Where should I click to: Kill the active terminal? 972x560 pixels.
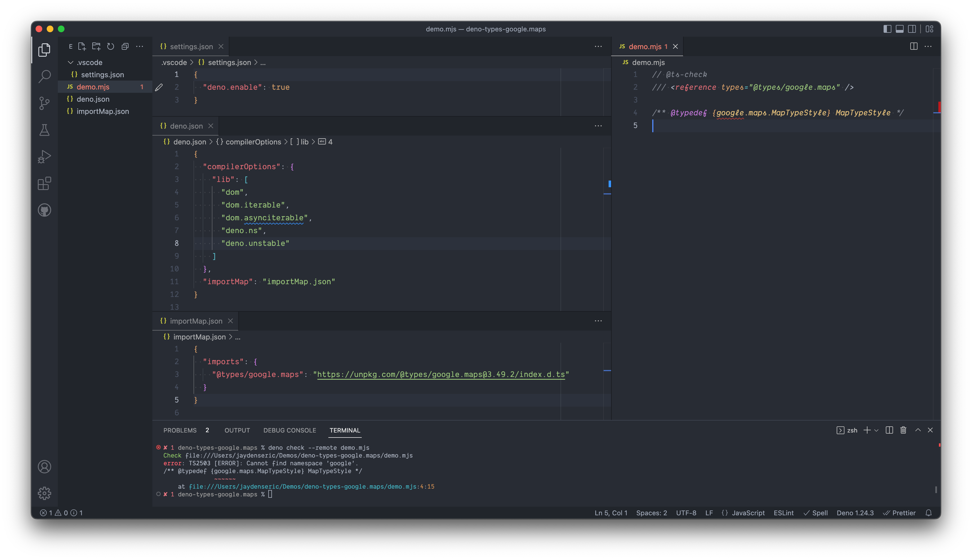pos(904,430)
